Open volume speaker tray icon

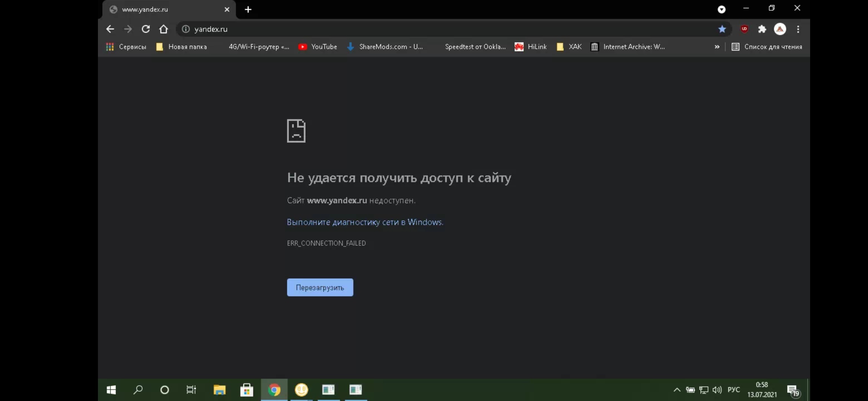click(717, 390)
